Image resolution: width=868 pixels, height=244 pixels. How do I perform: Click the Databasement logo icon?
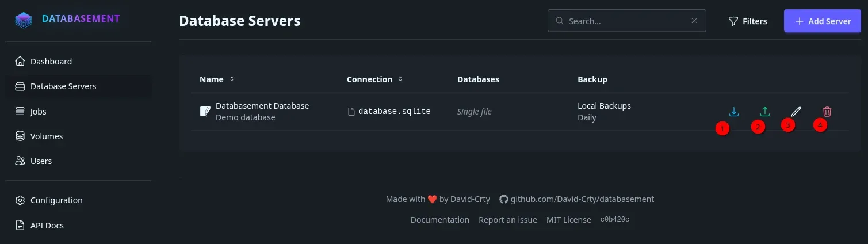24,20
